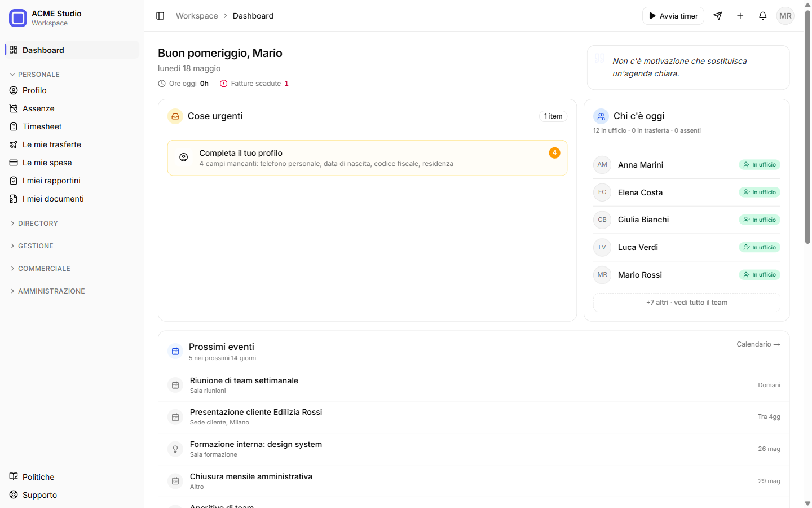Collapse the PERSONALE section
The height and width of the screenshot is (508, 812).
[35, 75]
